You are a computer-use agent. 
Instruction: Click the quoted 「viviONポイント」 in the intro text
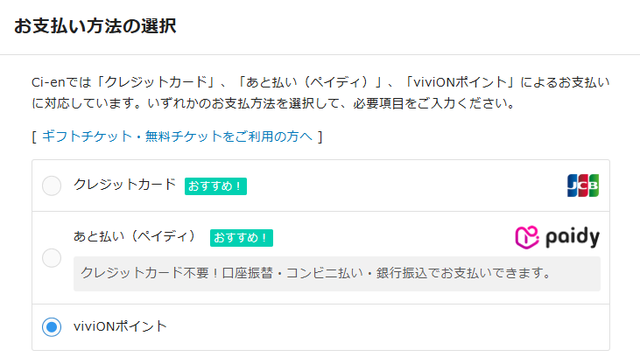coord(461,82)
